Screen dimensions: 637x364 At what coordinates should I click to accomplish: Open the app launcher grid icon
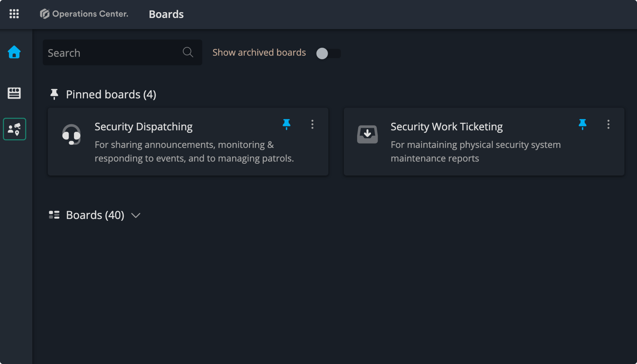[14, 14]
